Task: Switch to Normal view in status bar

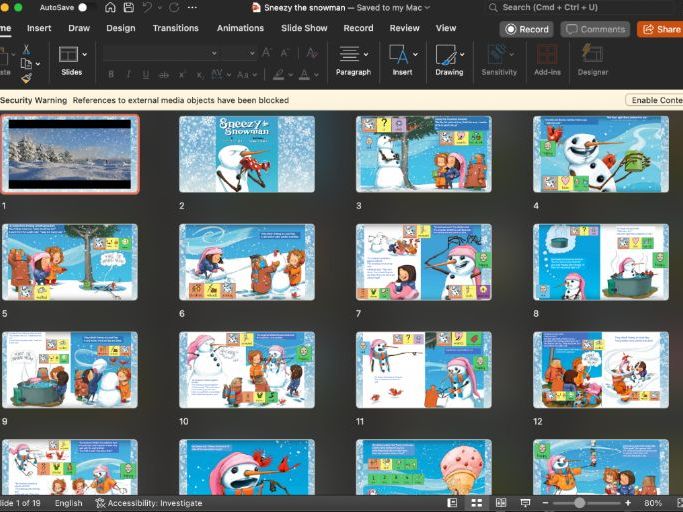Action: [453, 503]
